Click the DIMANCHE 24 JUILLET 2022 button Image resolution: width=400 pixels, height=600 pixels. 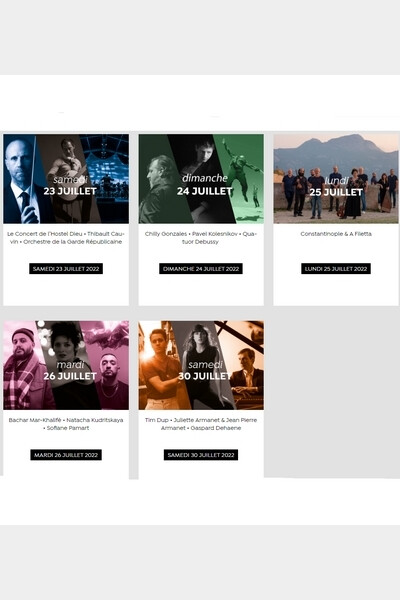tap(201, 269)
